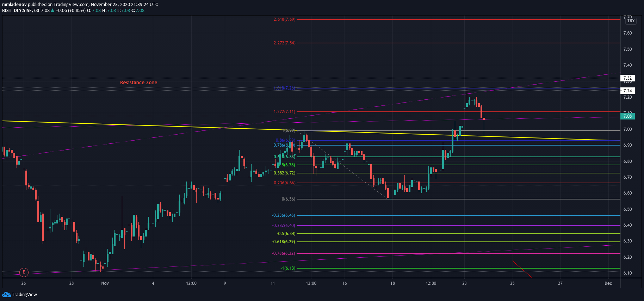
Task: Select the 2.618(7.69) Fibonacci level label
Action: [x=284, y=19]
